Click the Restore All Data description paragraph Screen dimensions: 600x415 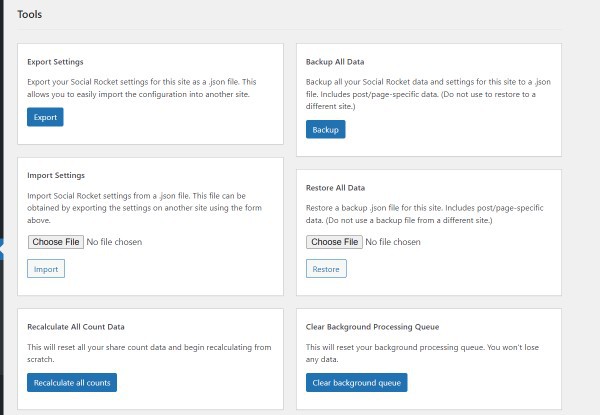tap(424, 214)
